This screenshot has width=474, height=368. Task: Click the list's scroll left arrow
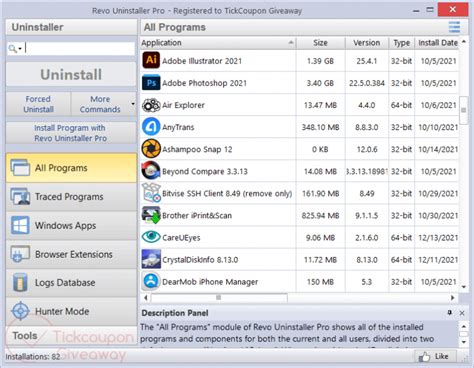[x=146, y=297]
